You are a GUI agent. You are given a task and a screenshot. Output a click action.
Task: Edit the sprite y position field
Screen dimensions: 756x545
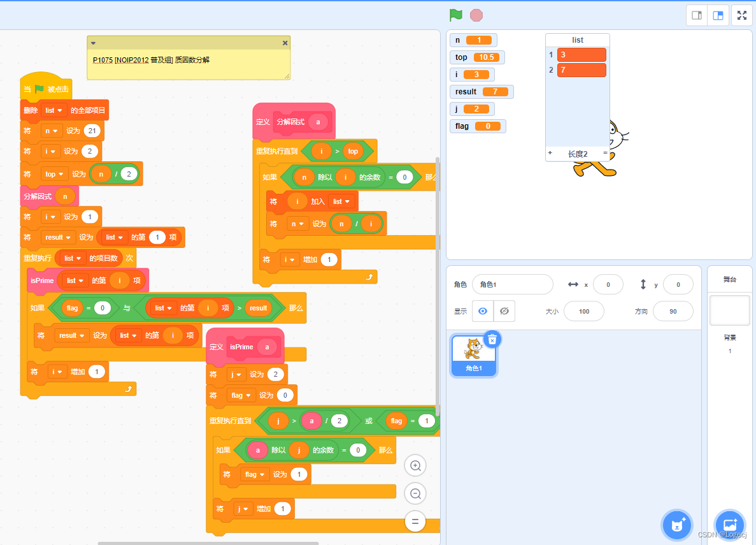(678, 284)
